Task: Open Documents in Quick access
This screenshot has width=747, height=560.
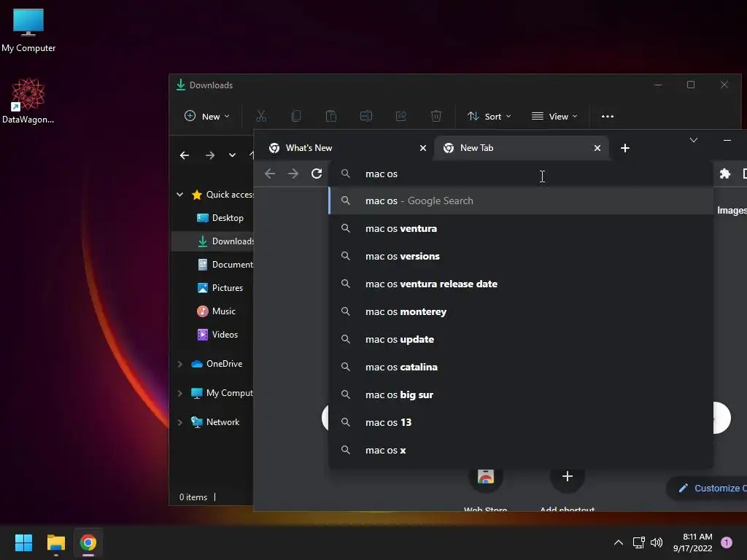Action: (225, 265)
